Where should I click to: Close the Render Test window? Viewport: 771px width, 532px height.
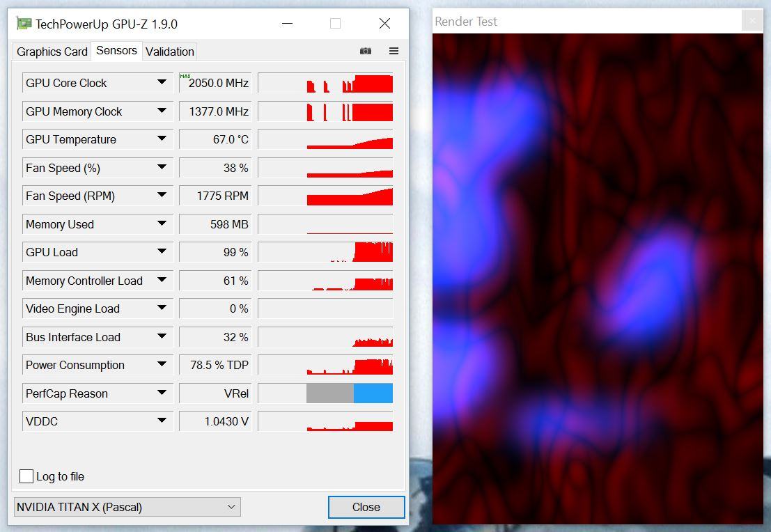tap(751, 21)
